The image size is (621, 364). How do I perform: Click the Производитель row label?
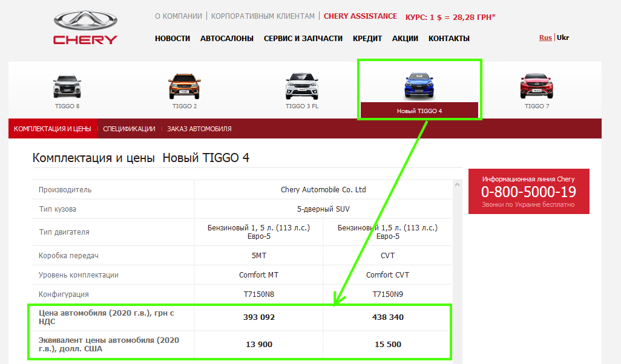tap(65, 189)
